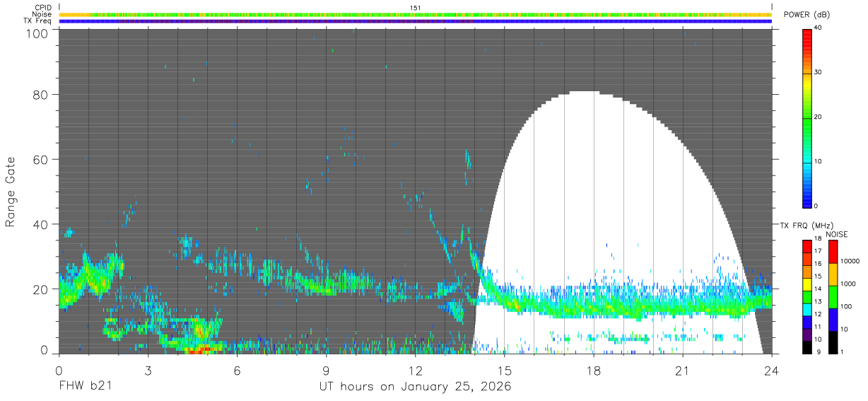
Task: Pick the black bottom segment of TX FRQ colorbar
Action: 807,347
